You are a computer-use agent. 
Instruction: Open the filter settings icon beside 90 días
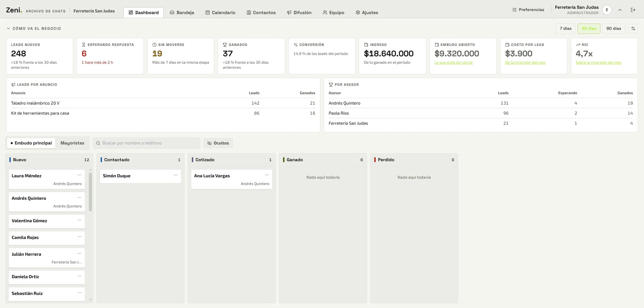point(633,28)
